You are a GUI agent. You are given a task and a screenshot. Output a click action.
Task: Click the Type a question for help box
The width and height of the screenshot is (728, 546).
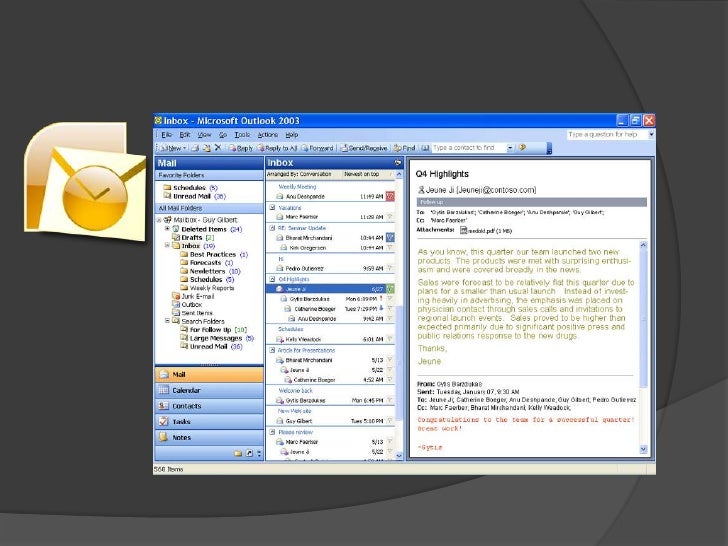(x=607, y=135)
